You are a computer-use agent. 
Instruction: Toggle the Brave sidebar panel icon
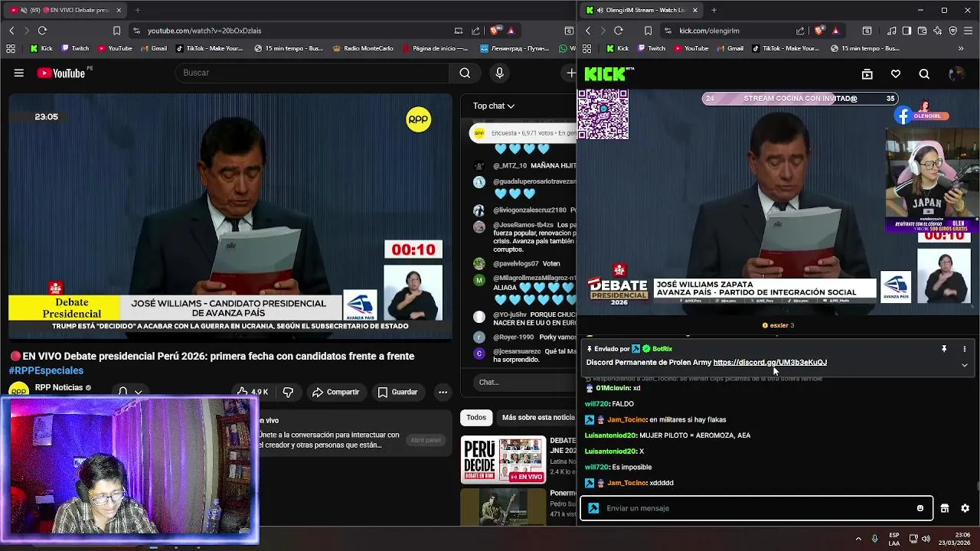click(x=906, y=31)
